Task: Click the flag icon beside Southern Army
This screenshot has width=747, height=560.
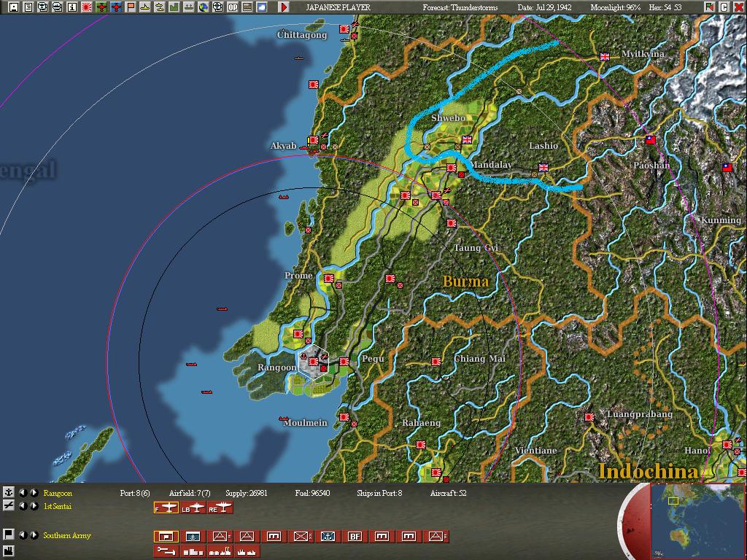Action: (x=8, y=534)
